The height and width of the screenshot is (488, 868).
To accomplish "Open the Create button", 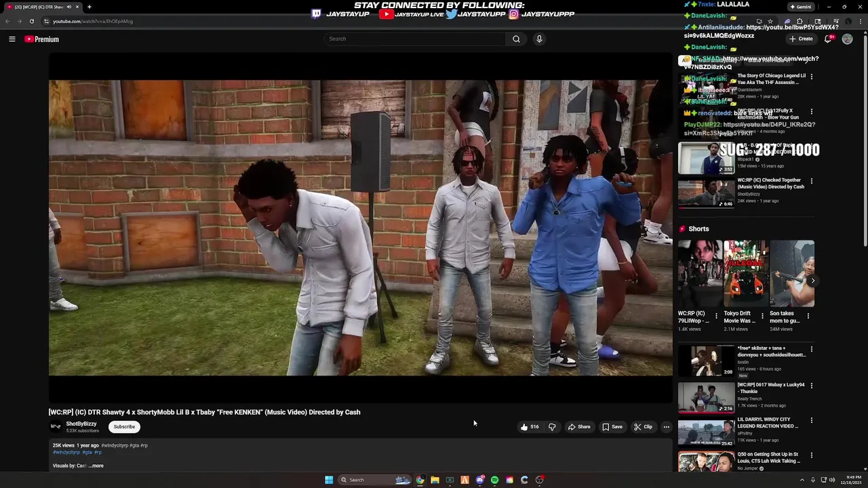I will (x=801, y=39).
